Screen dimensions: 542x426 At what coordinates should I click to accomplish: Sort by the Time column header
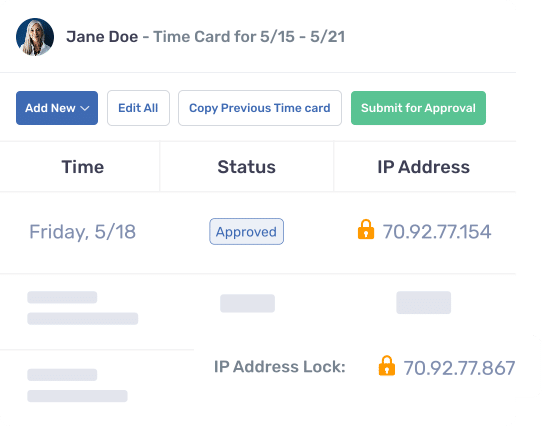pyautogui.click(x=83, y=167)
